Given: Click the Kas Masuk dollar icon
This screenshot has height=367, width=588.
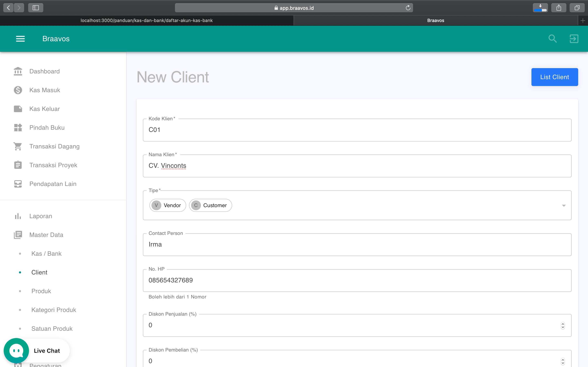Looking at the screenshot, I should click(18, 90).
